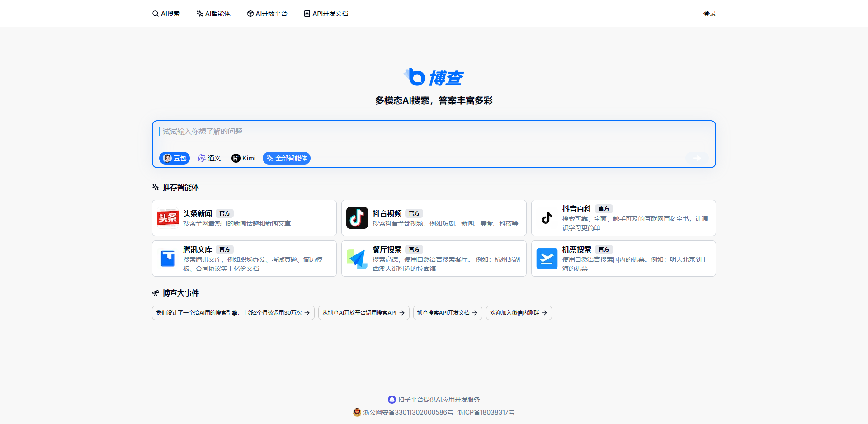
Task: Switch to the AI智能体 tab
Action: 213,14
